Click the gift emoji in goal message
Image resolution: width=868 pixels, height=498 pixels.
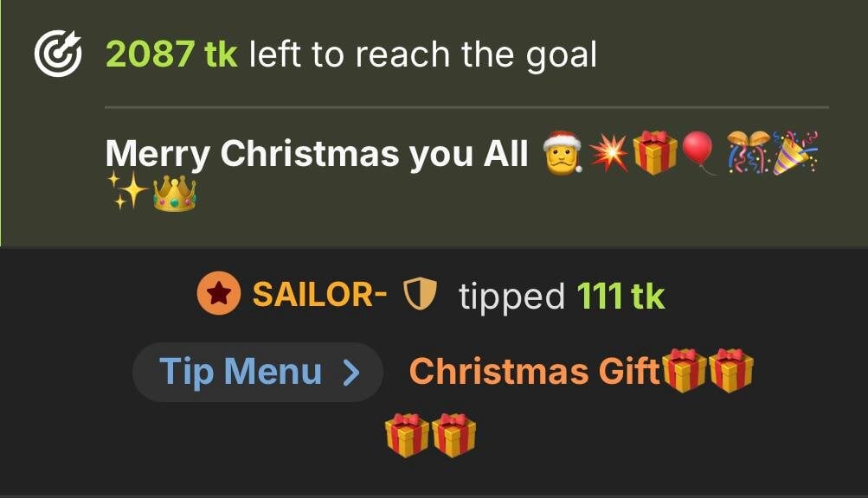(x=655, y=153)
